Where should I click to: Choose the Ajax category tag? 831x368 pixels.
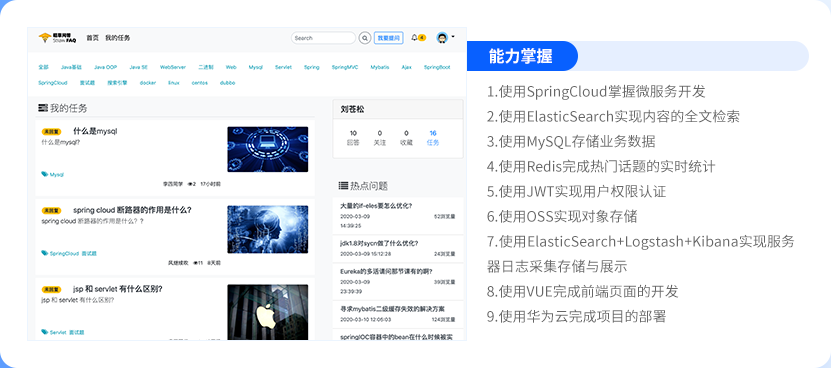point(406,67)
